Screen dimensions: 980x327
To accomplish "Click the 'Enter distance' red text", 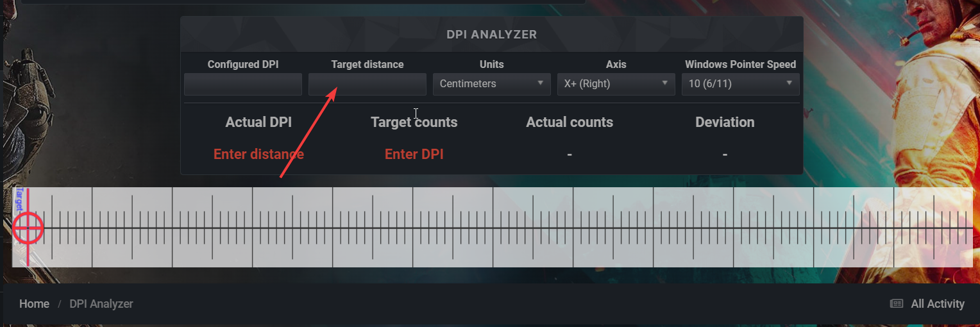I will pos(258,154).
